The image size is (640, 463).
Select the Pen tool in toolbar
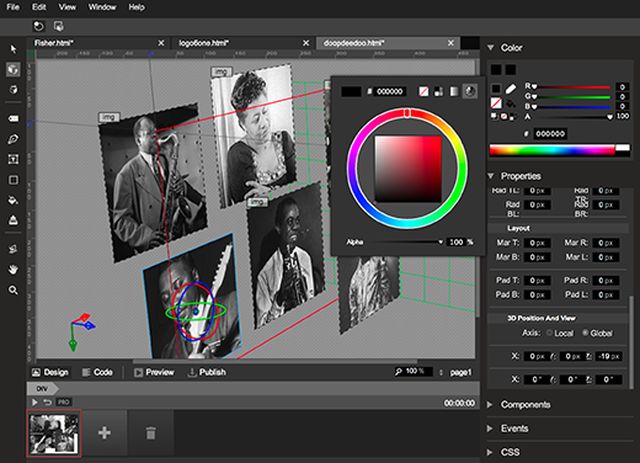point(13,138)
